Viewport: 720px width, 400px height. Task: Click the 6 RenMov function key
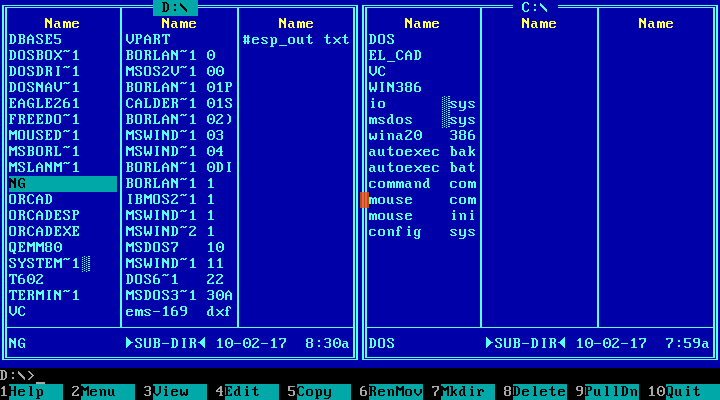[x=391, y=392]
